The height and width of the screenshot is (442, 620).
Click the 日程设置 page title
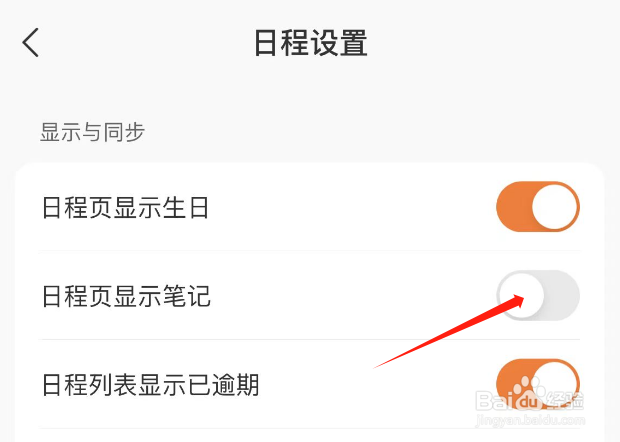tap(311, 43)
